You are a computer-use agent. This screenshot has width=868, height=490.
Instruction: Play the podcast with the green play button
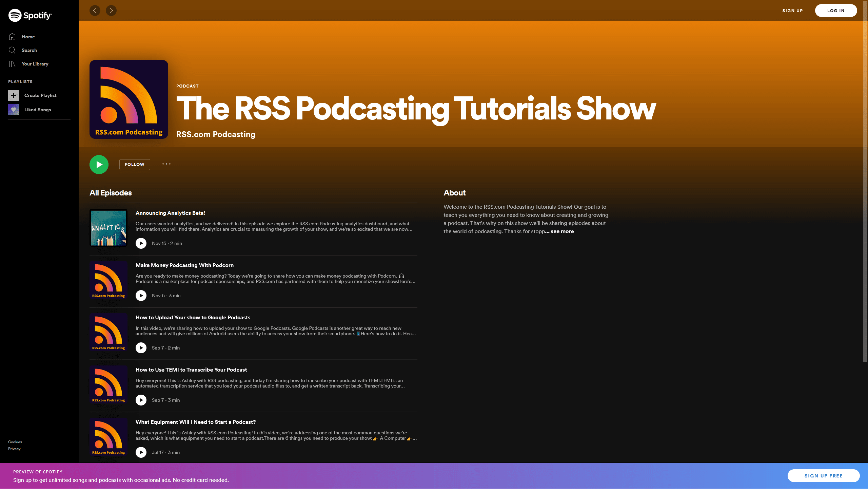99,165
